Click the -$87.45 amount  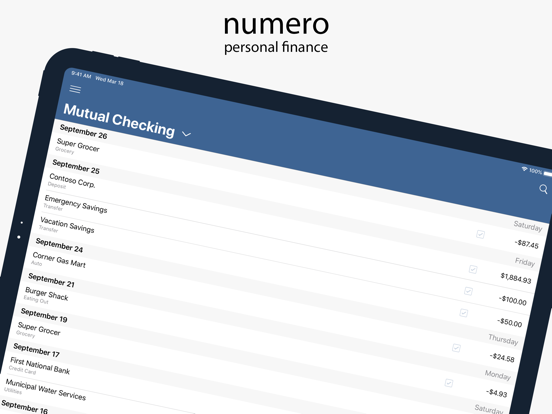[x=527, y=244]
